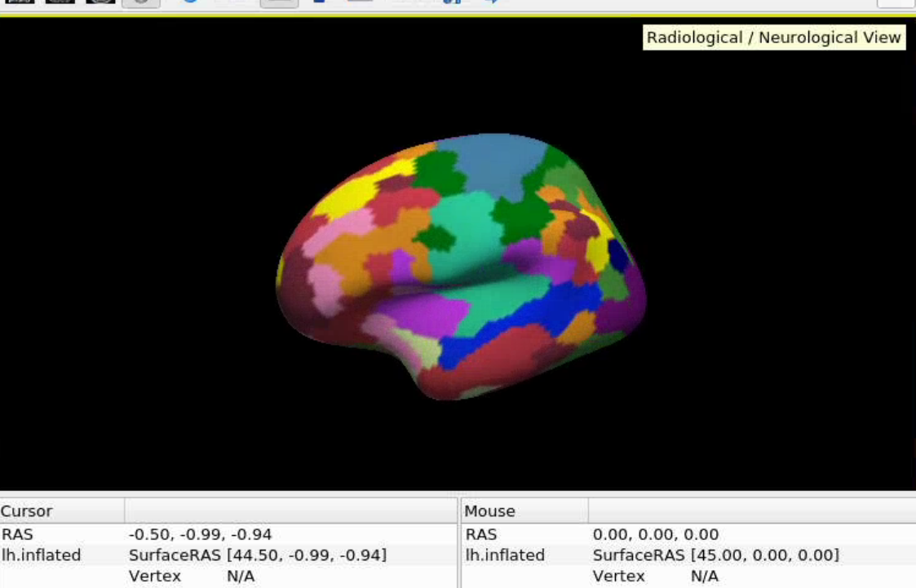
Task: Click Cursor SurfaceRAS value [44.50, -0.99, -0.94]
Action: [258, 555]
